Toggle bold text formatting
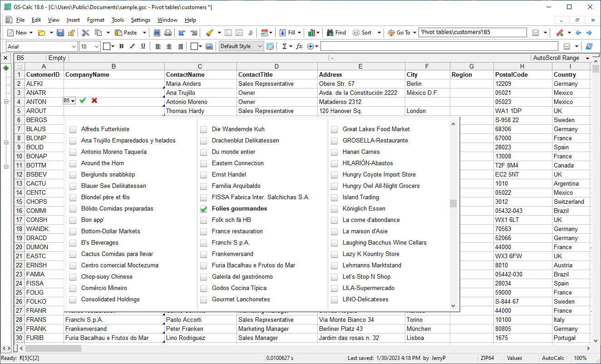 tap(121, 46)
